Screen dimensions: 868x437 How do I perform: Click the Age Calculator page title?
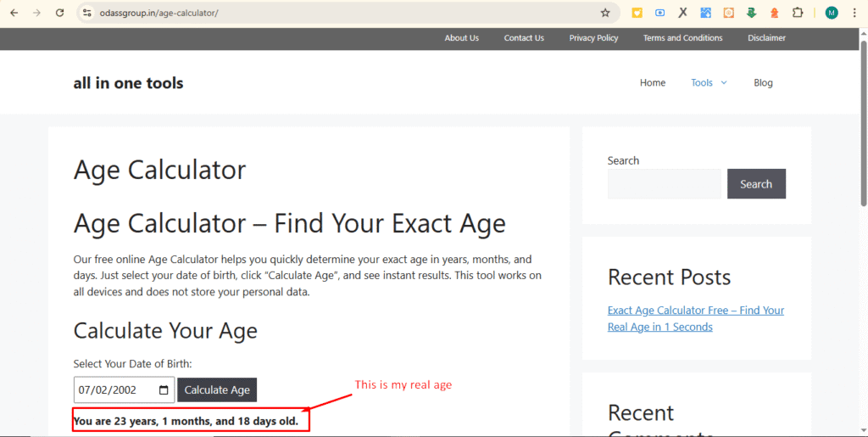pos(159,170)
